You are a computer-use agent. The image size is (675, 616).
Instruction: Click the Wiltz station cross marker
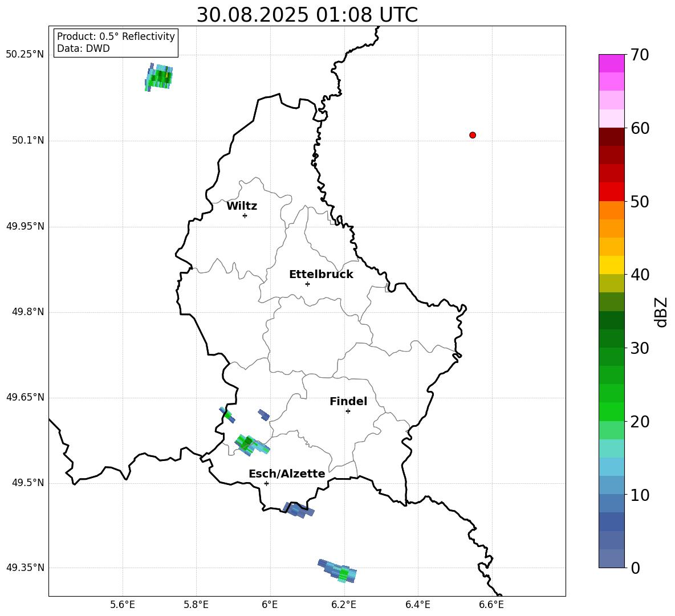[x=245, y=215]
